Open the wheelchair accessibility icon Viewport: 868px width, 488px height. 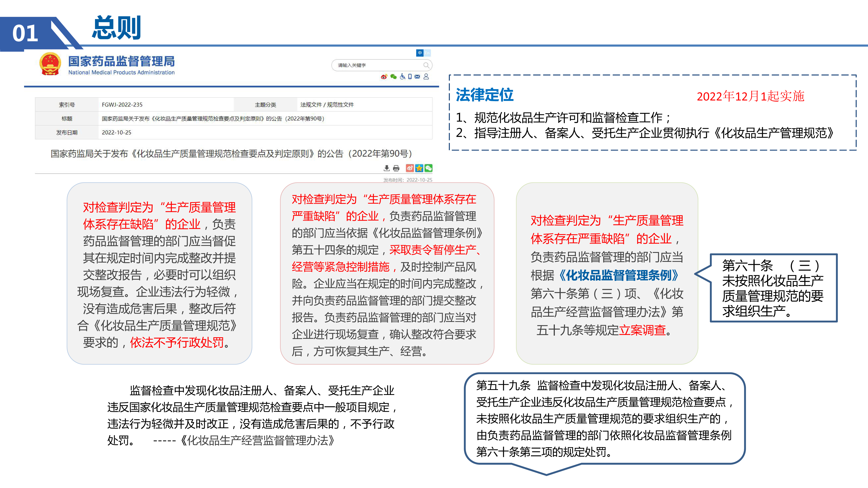402,77
